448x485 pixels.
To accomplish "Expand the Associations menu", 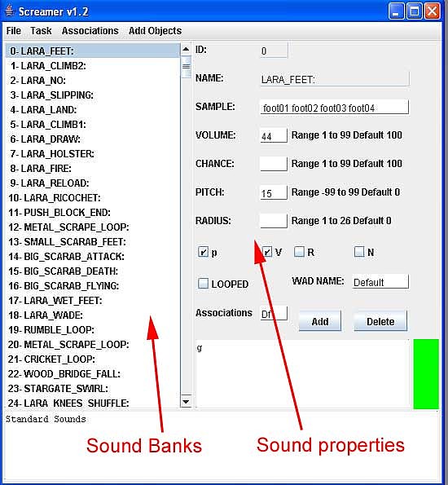I will (90, 31).
